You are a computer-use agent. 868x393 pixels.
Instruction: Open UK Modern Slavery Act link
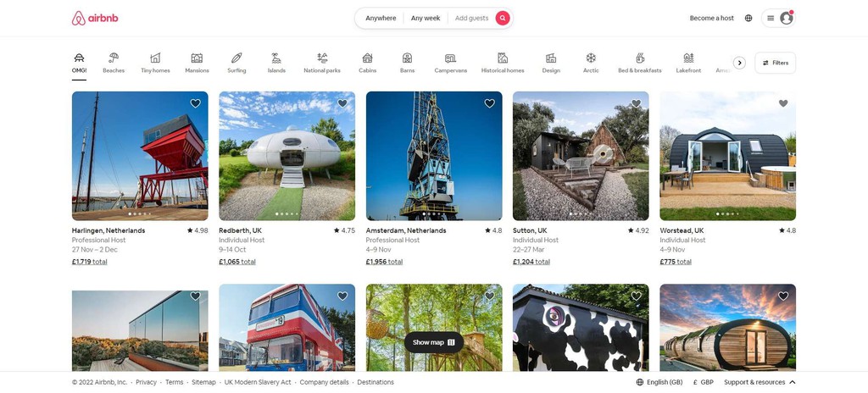pyautogui.click(x=258, y=383)
